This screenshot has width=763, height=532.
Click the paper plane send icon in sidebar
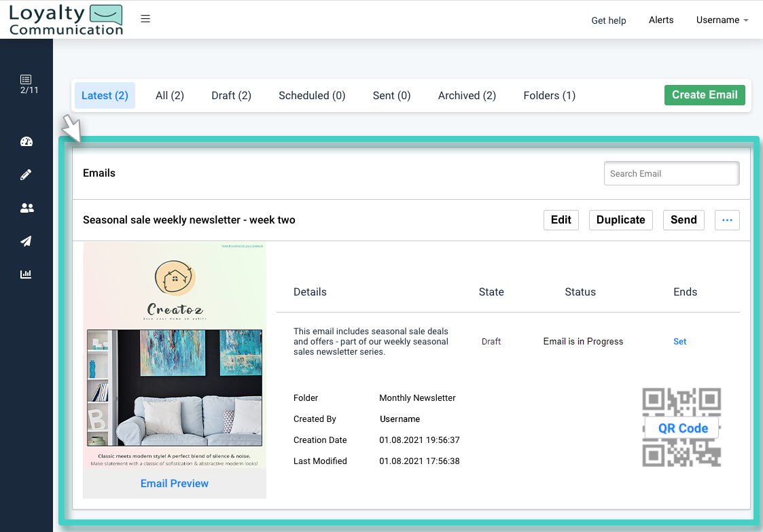coord(26,241)
